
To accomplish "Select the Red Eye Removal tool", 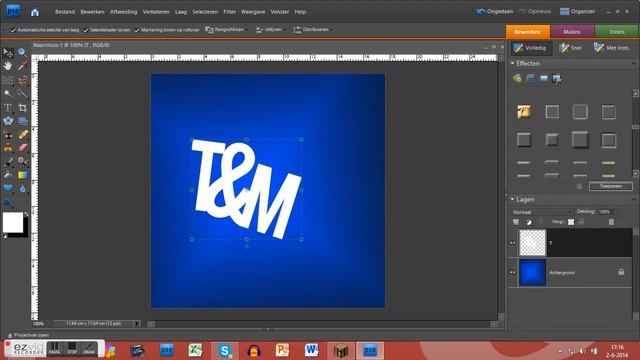I will [x=8, y=135].
